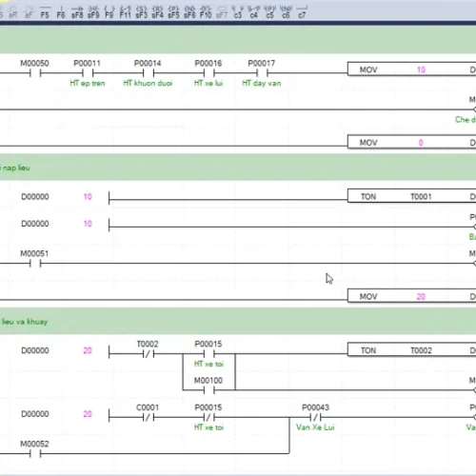This screenshot has width=476, height=476.
Task: Select the sF5 positive pulse coil tool
Action: [x=173, y=11]
